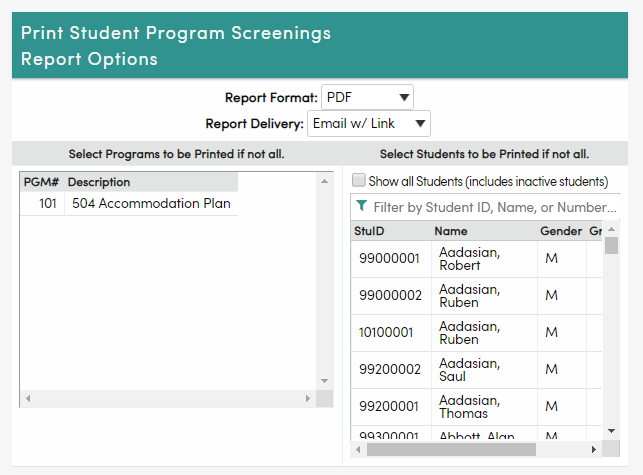The image size is (643, 475).
Task: Open the Report Delivery dropdown
Action: pos(367,124)
